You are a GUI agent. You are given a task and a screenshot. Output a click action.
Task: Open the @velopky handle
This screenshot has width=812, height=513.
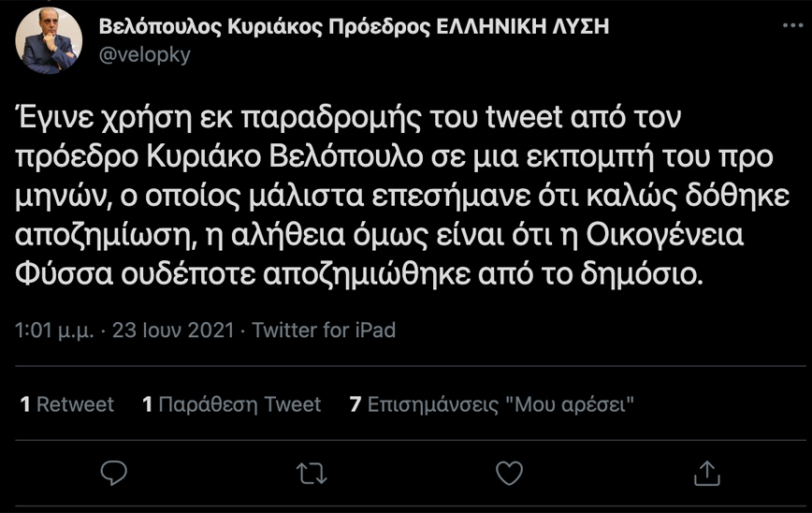click(x=144, y=55)
